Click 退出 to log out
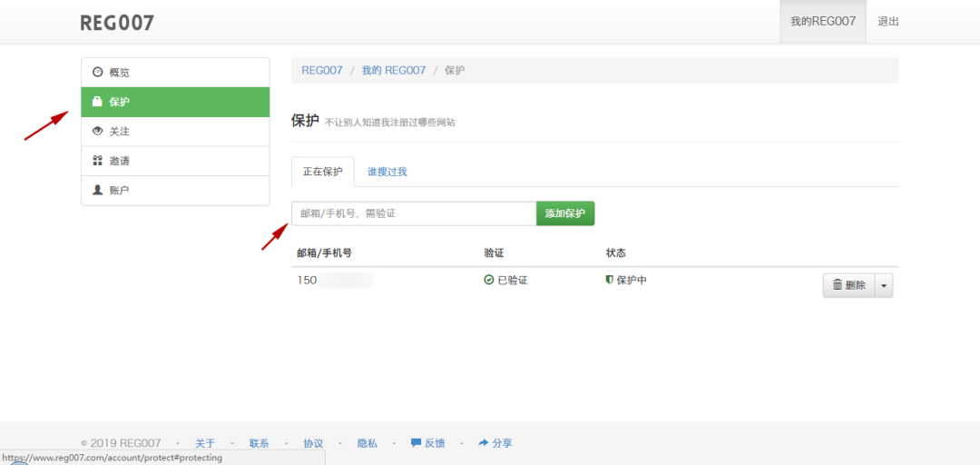Screen dimensions: 980x465 point(887,21)
